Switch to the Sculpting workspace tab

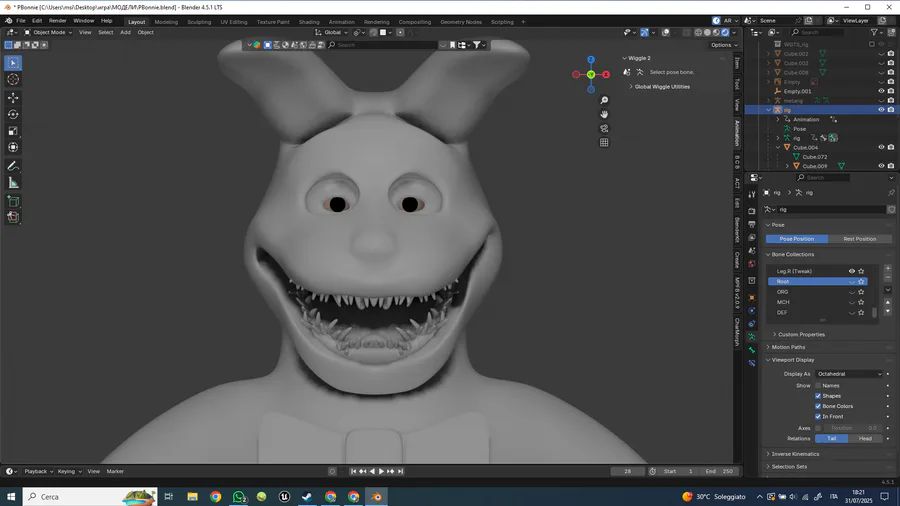199,22
